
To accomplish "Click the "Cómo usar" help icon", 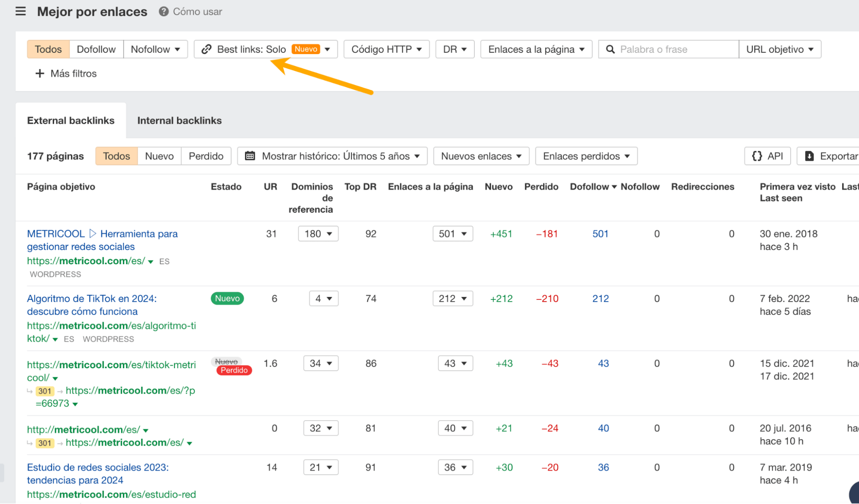I will [x=163, y=12].
